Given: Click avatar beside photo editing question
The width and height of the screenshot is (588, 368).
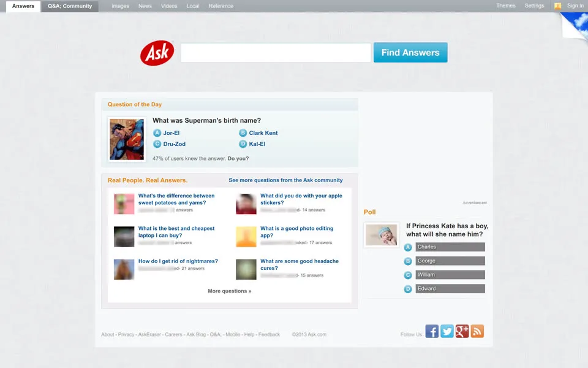Looking at the screenshot, I should click(x=246, y=237).
